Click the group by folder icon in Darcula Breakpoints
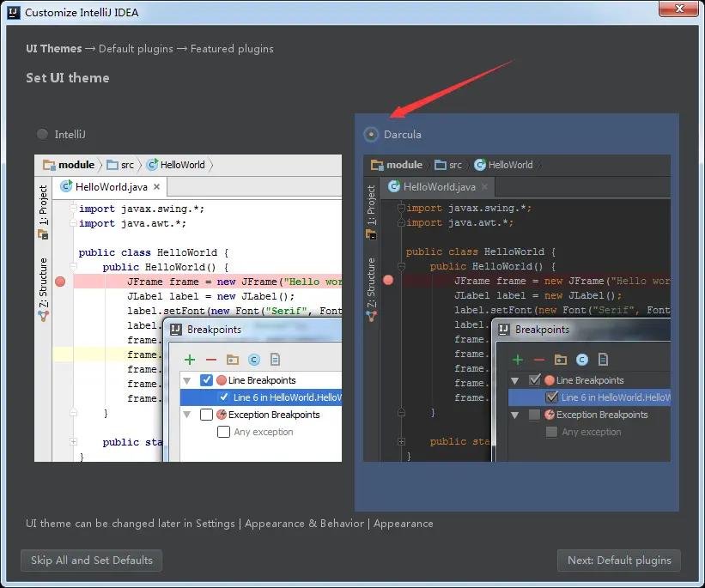The image size is (705, 588). click(x=561, y=359)
